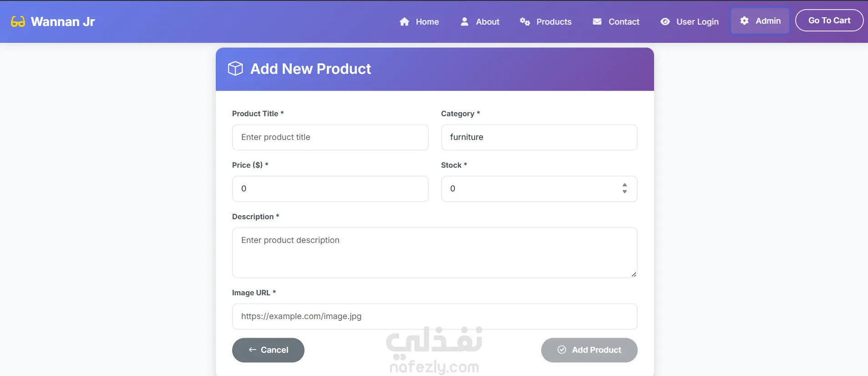868x376 pixels.
Task: Click the User Login eye icon
Action: [665, 22]
